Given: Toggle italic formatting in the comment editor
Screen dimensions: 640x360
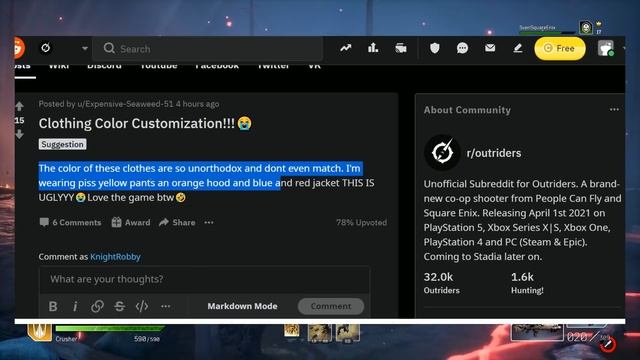Looking at the screenshot, I should pos(75,306).
